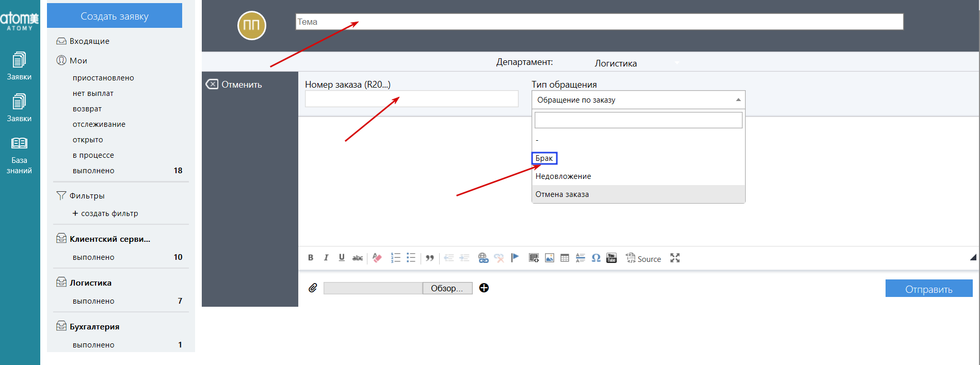Remove formatting with the eraser icon
Viewport: 980px width, 365px height.
[377, 258]
